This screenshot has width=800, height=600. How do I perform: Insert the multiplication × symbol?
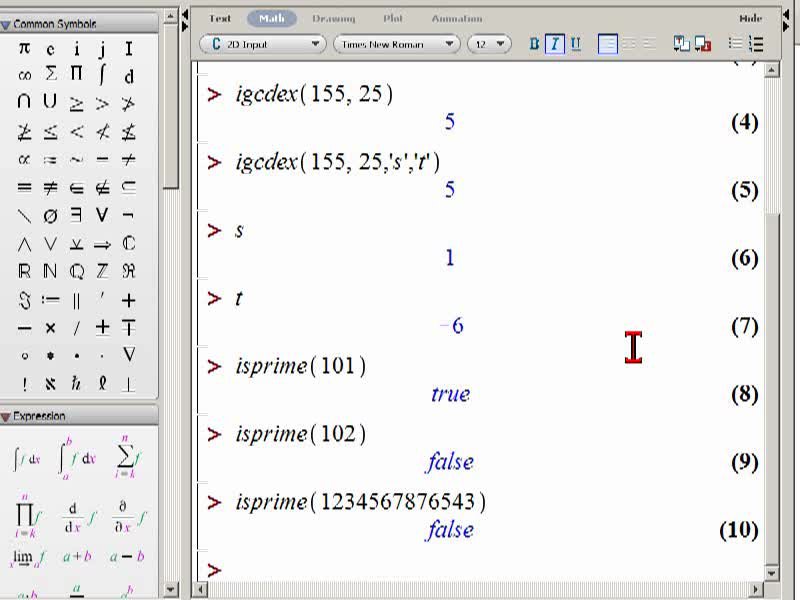[x=50, y=328]
